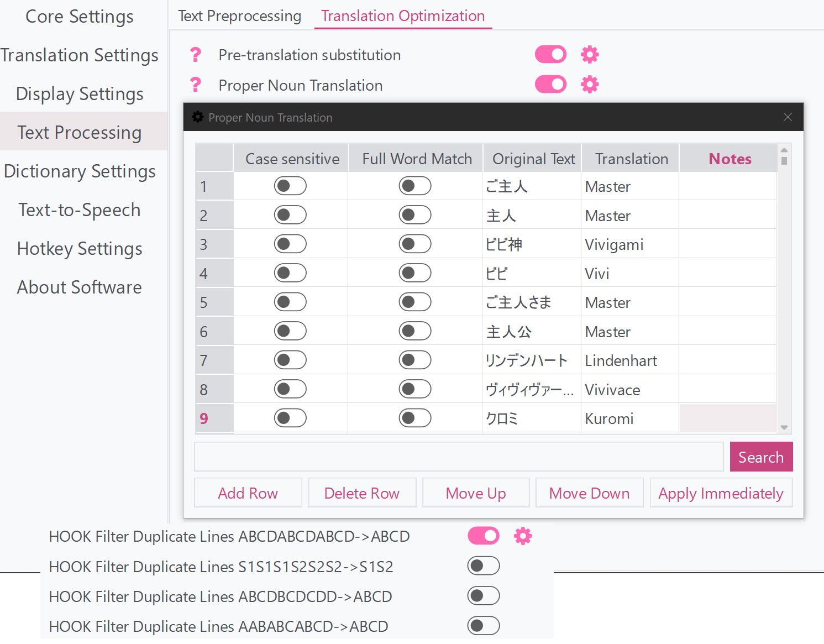Enable Full Word Match for Vivi row
Viewport: 824px width, 644px height.
click(x=415, y=273)
